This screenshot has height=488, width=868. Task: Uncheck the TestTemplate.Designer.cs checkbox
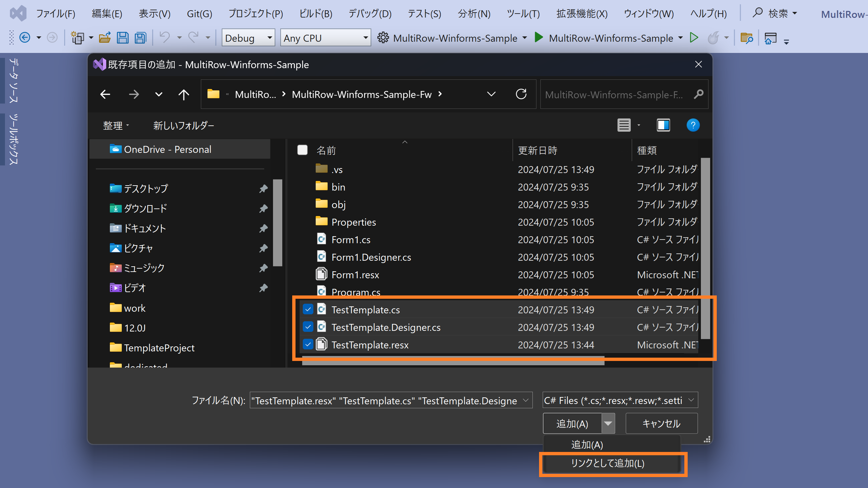(308, 327)
